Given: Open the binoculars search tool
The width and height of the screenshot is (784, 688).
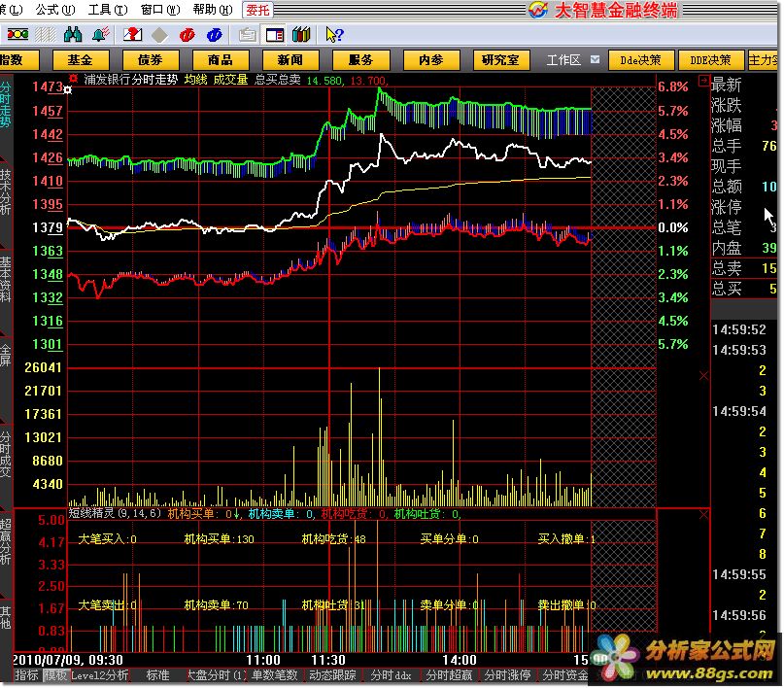Looking at the screenshot, I should [73, 35].
